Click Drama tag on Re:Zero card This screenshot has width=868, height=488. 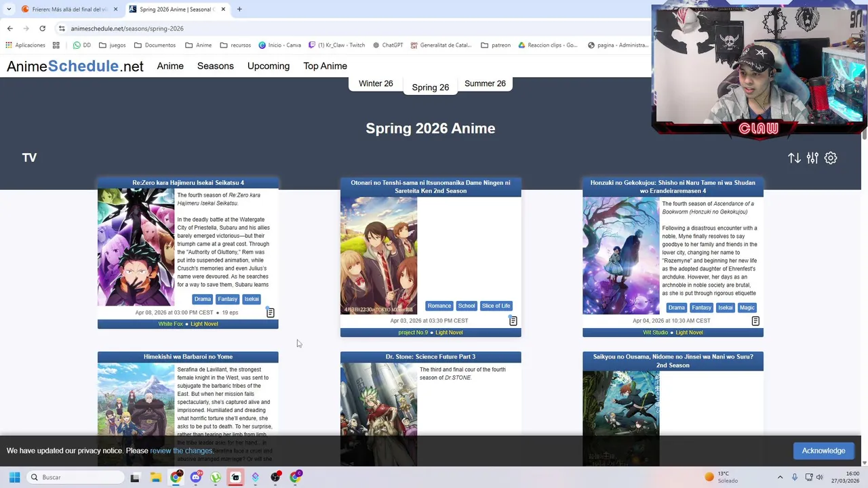point(202,299)
